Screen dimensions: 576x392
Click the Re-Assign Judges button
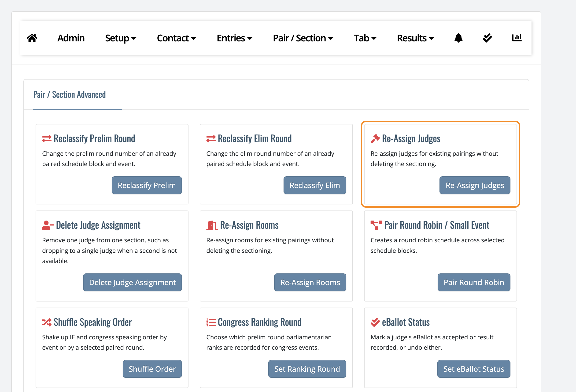[475, 185]
